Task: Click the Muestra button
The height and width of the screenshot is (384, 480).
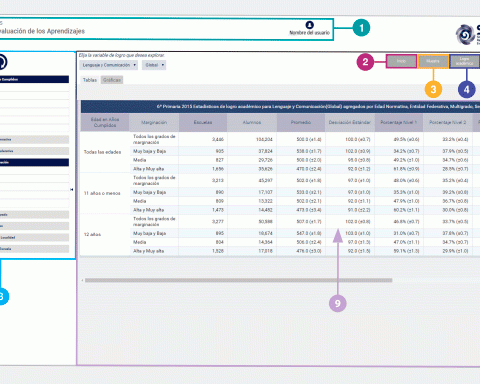Action: [433, 61]
